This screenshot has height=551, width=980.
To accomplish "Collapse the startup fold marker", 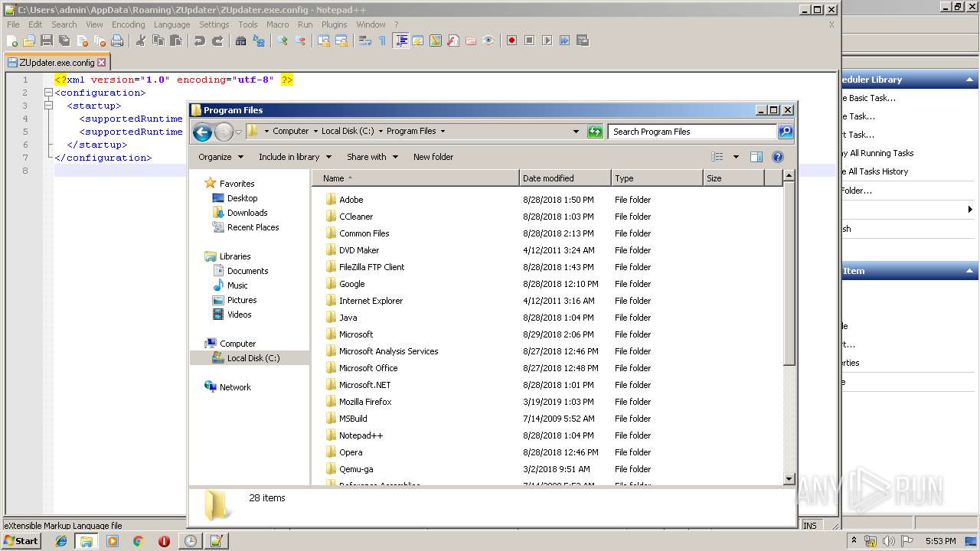I will click(x=48, y=106).
